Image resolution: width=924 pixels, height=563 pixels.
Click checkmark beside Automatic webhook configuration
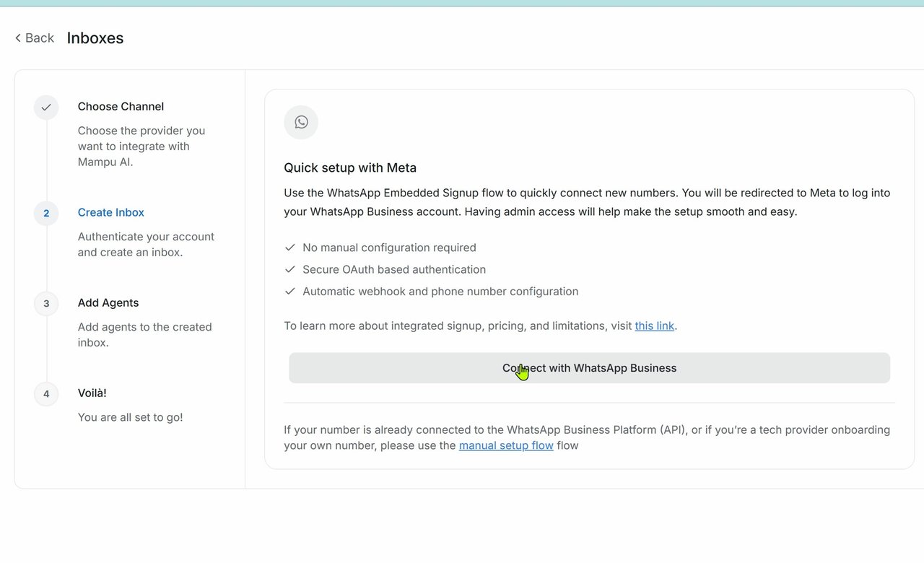click(290, 292)
